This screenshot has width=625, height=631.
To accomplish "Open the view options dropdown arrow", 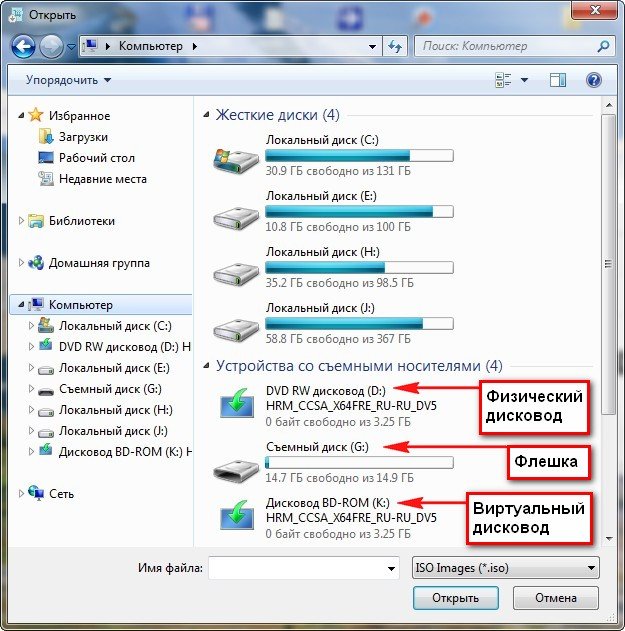I will point(524,80).
